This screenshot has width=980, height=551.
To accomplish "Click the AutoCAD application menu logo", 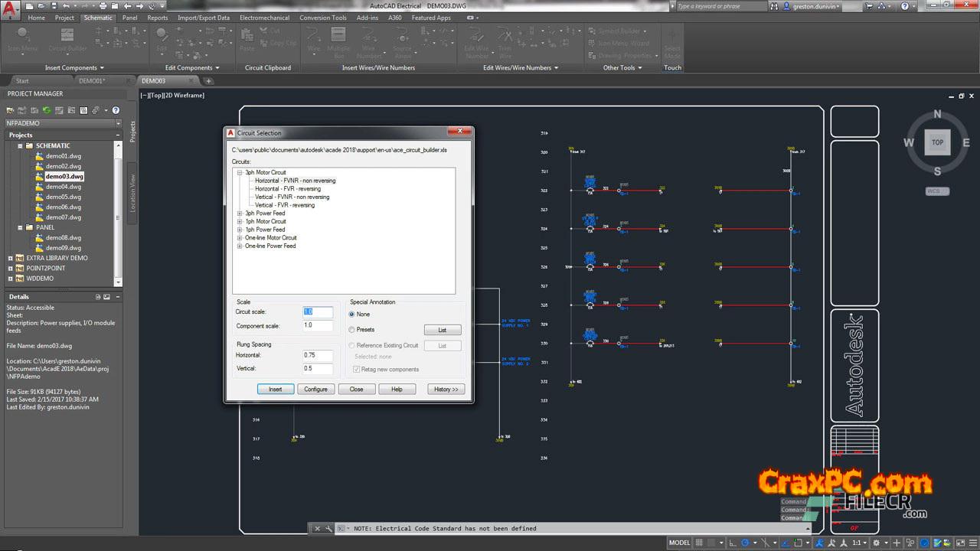I will click(x=11, y=10).
